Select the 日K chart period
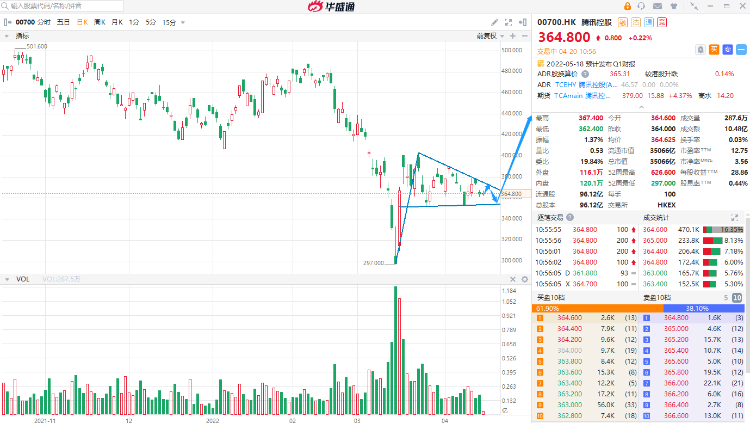The height and width of the screenshot is (423, 750). point(80,21)
